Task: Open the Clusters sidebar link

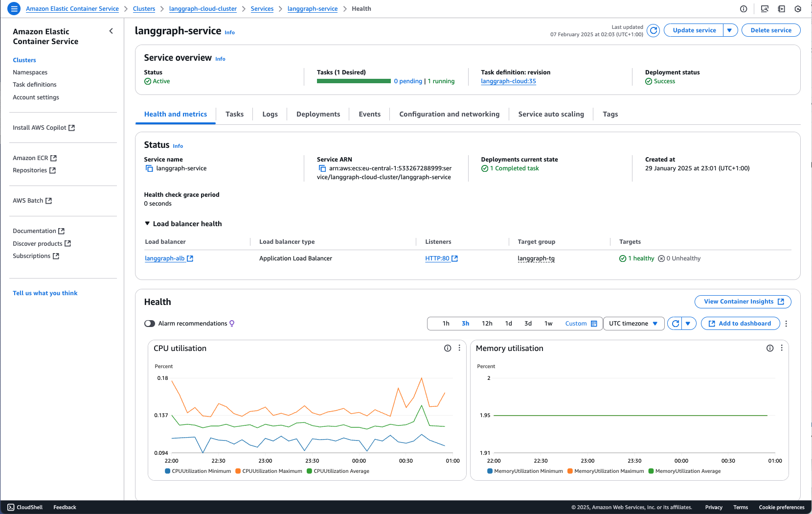Action: (x=24, y=60)
